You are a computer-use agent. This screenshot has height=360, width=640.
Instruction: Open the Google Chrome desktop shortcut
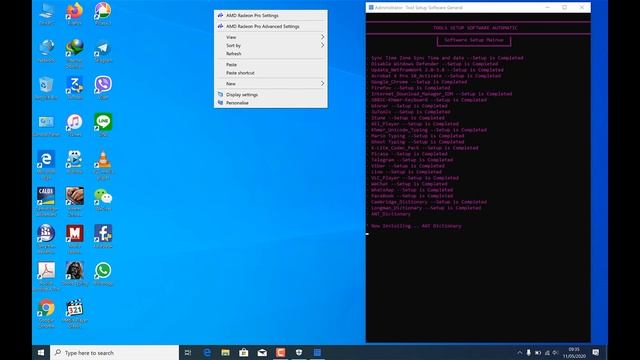click(x=46, y=313)
